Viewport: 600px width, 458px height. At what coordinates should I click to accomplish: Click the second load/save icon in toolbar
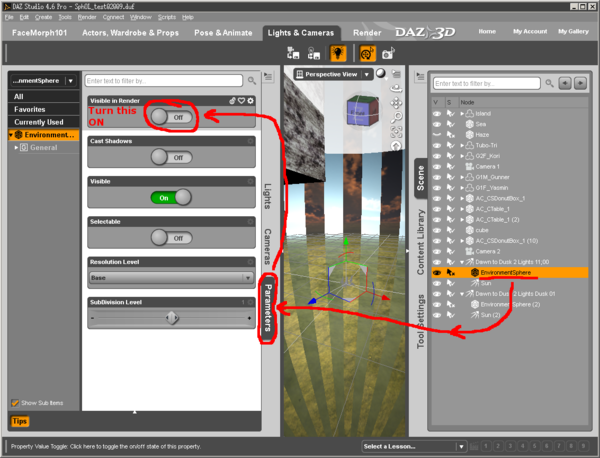[314, 54]
